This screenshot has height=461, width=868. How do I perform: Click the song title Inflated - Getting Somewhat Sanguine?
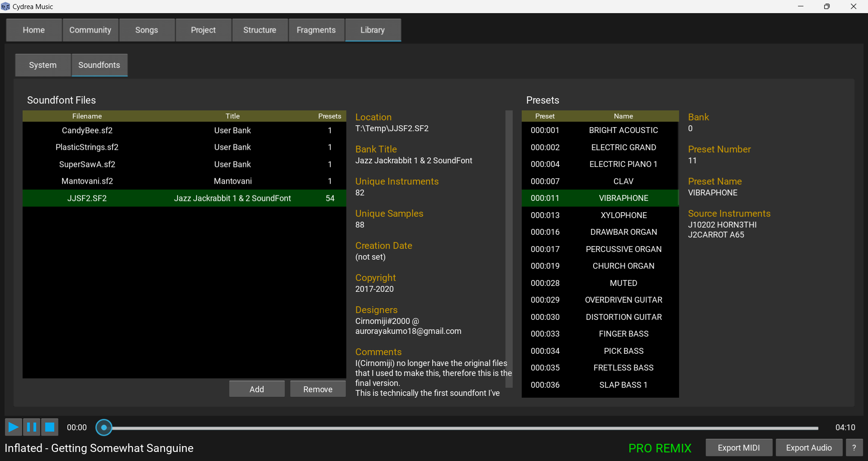(99, 448)
